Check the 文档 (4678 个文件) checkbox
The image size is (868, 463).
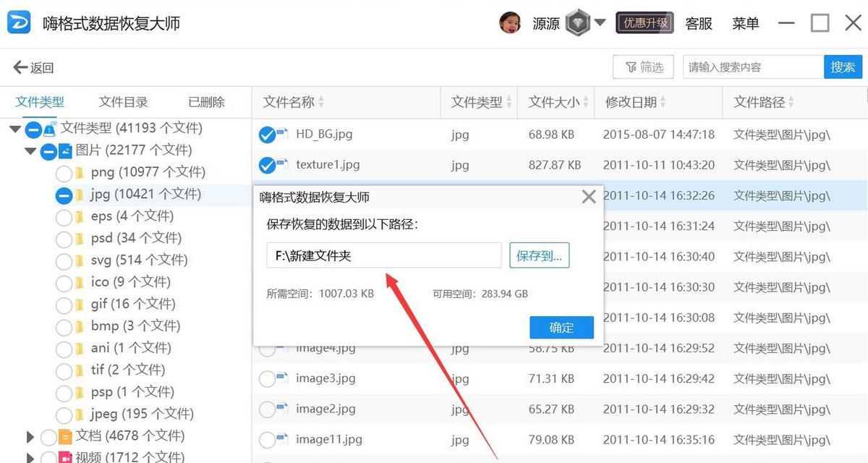[48, 437]
